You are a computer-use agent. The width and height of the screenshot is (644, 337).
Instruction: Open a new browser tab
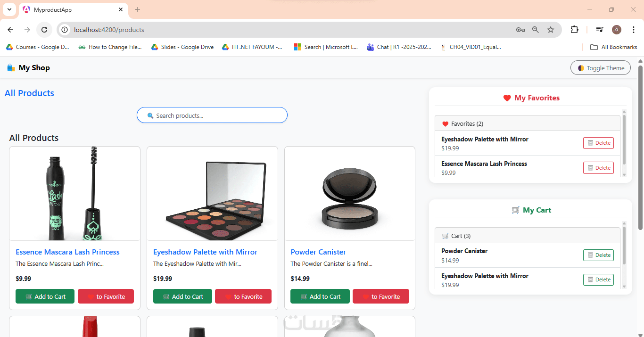tap(138, 9)
